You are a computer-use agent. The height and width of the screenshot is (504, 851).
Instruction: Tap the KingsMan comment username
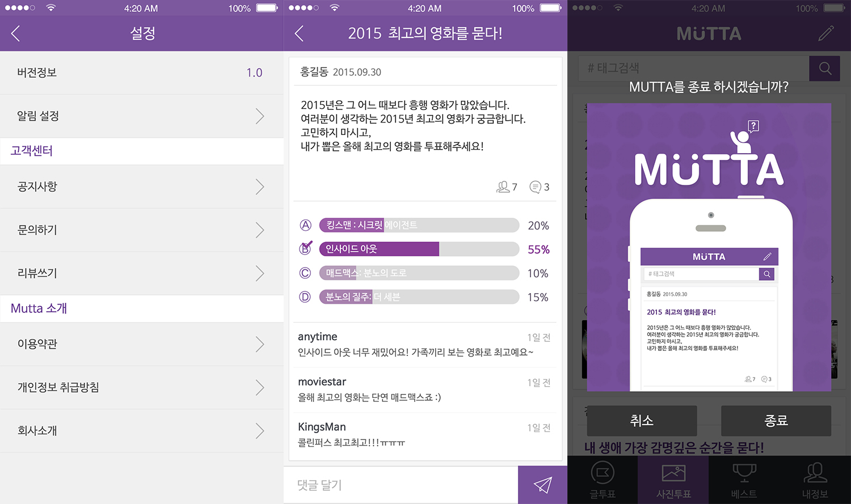point(322,427)
